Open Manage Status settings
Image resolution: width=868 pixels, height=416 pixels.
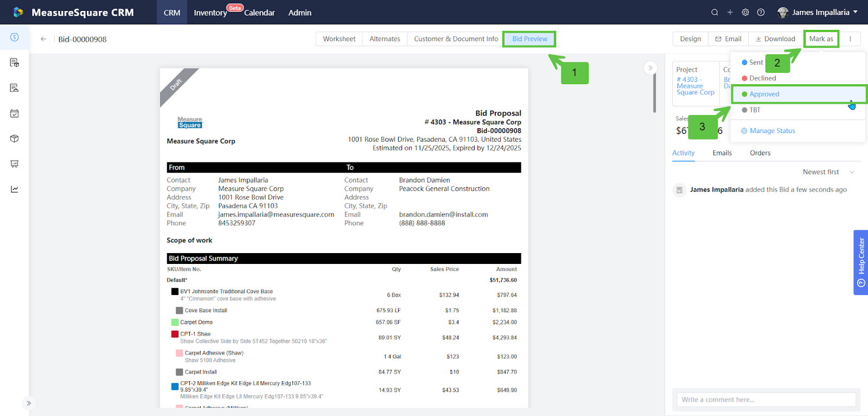768,131
